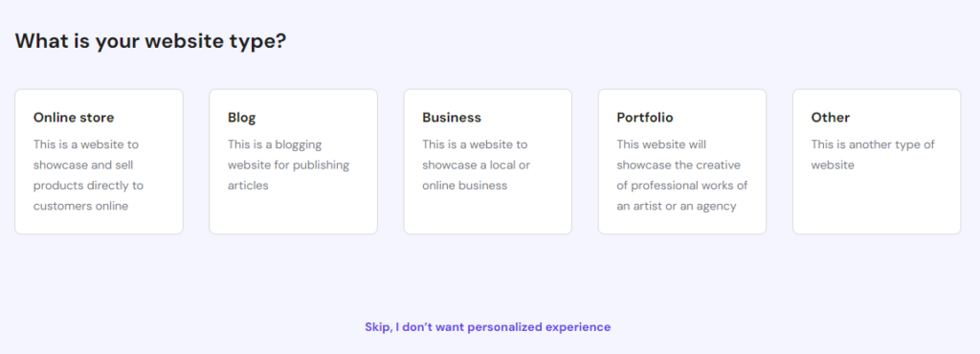The image size is (980, 354).
Task: Choose the Blog website type card
Action: [293, 162]
